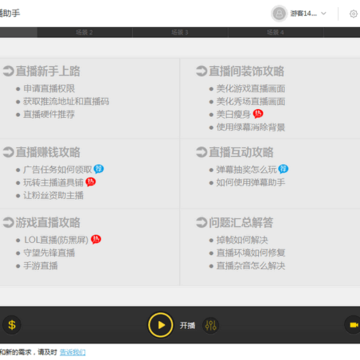
Task: Click the 直播赚钱攻略 section heading
Action: click(x=48, y=152)
